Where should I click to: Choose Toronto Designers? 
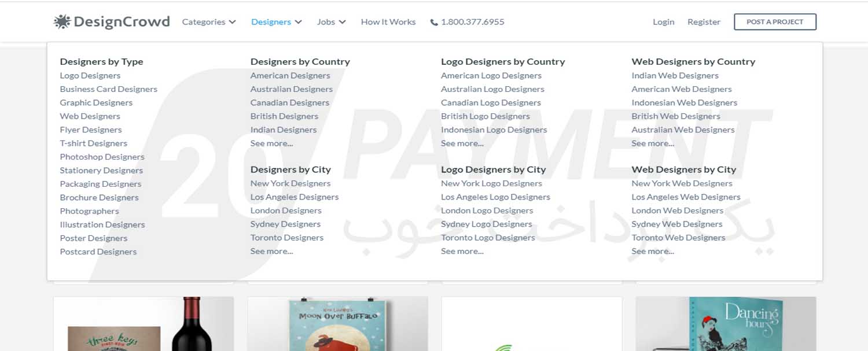click(x=287, y=238)
